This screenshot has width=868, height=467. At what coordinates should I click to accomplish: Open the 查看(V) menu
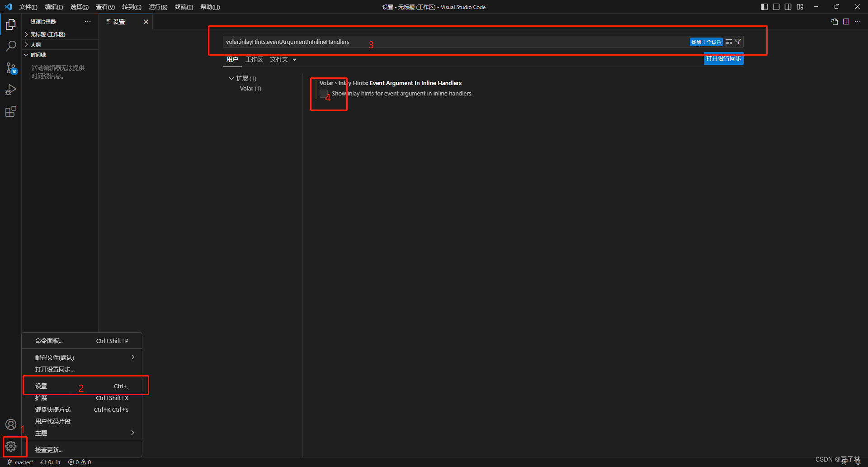[105, 7]
